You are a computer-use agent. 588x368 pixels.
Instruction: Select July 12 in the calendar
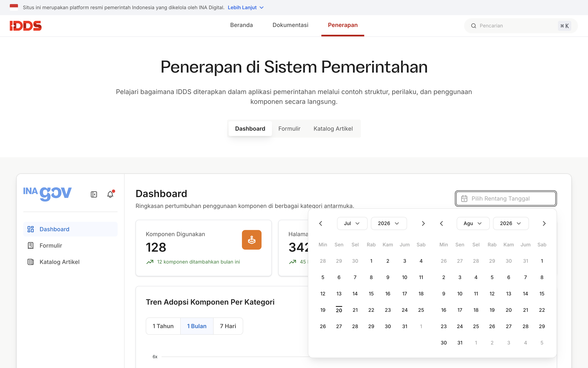323,294
